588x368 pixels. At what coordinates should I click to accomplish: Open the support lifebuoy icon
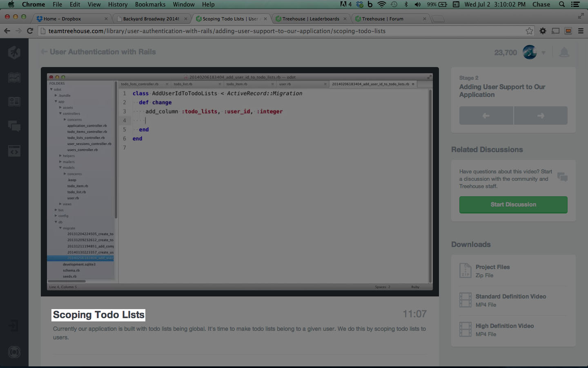click(x=14, y=352)
